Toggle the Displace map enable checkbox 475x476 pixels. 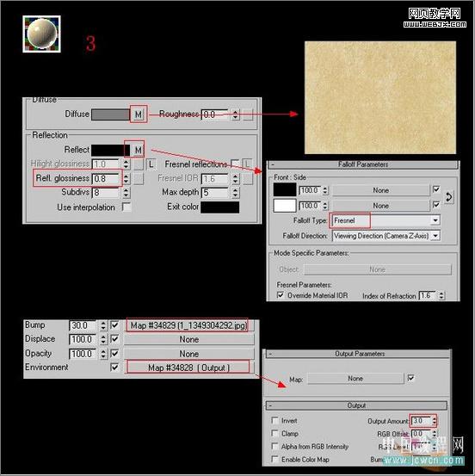114,339
